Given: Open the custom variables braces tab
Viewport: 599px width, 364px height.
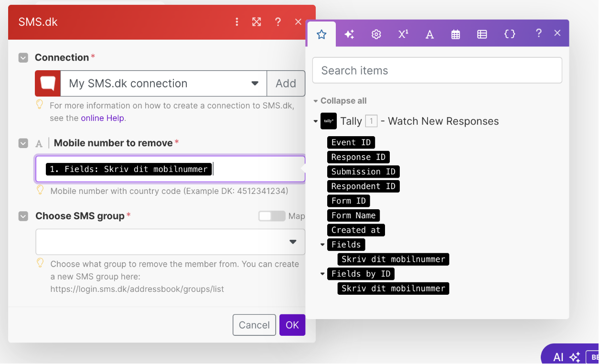Looking at the screenshot, I should pos(510,34).
